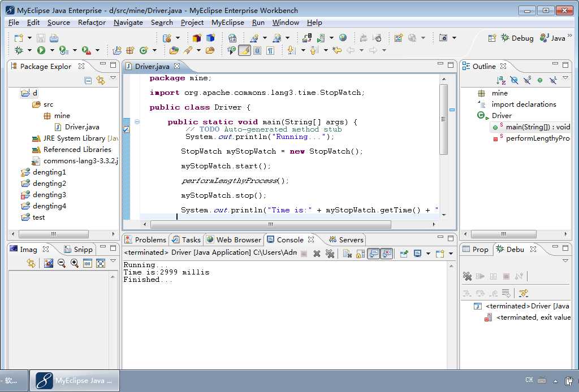The height and width of the screenshot is (392, 579).
Task: Click Collapse All in Package Explorer
Action: (88, 81)
